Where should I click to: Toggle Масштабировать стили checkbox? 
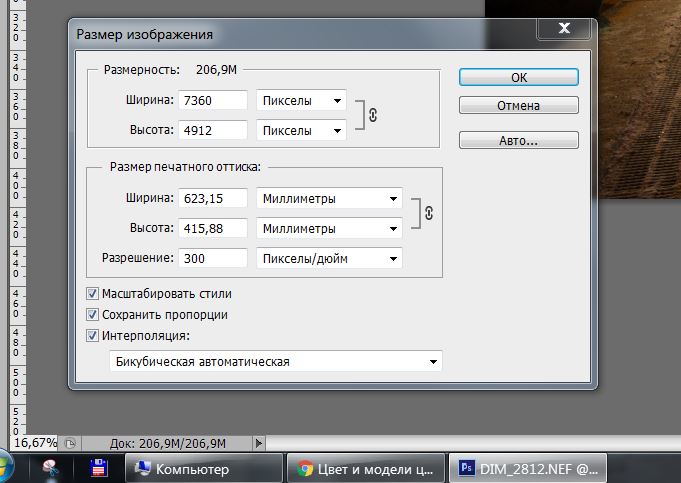[92, 294]
